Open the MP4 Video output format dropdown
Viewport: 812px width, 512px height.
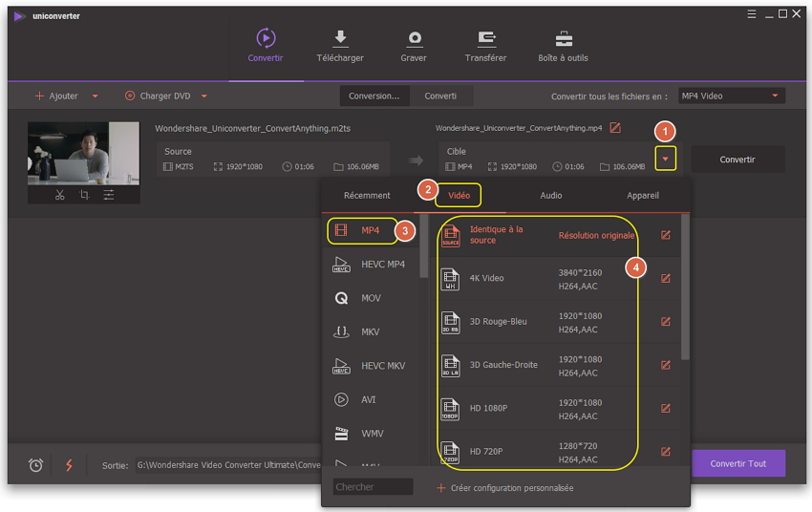pyautogui.click(x=731, y=96)
